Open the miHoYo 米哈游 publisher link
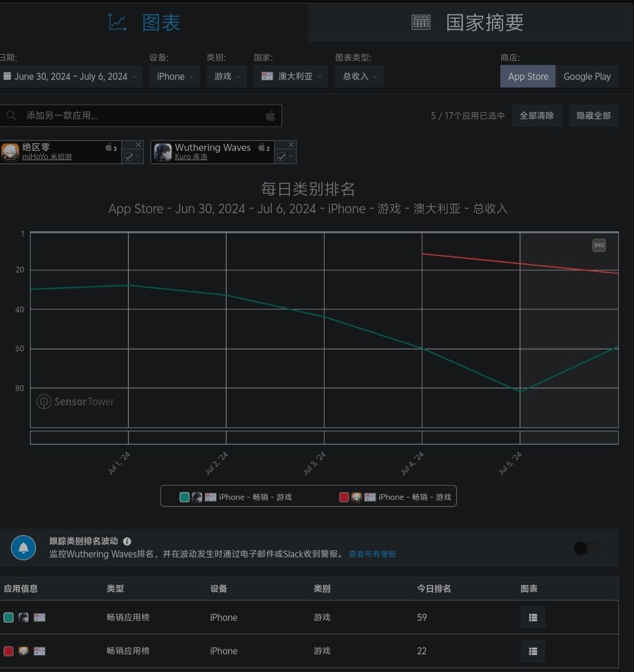This screenshot has width=634, height=672. (x=47, y=157)
